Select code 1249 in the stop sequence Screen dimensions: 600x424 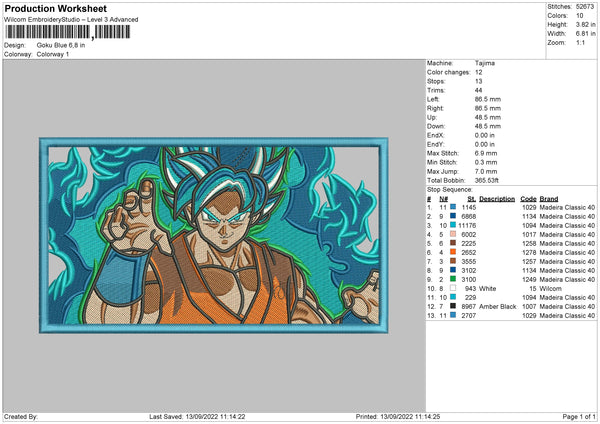(x=529, y=279)
